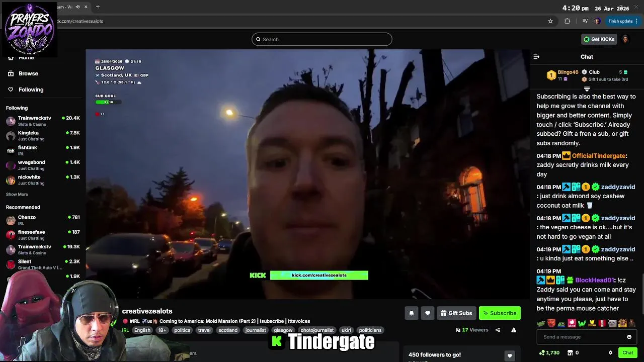Click the Gift Subs button
Viewport: 644px width, 362px height.
[x=456, y=313]
